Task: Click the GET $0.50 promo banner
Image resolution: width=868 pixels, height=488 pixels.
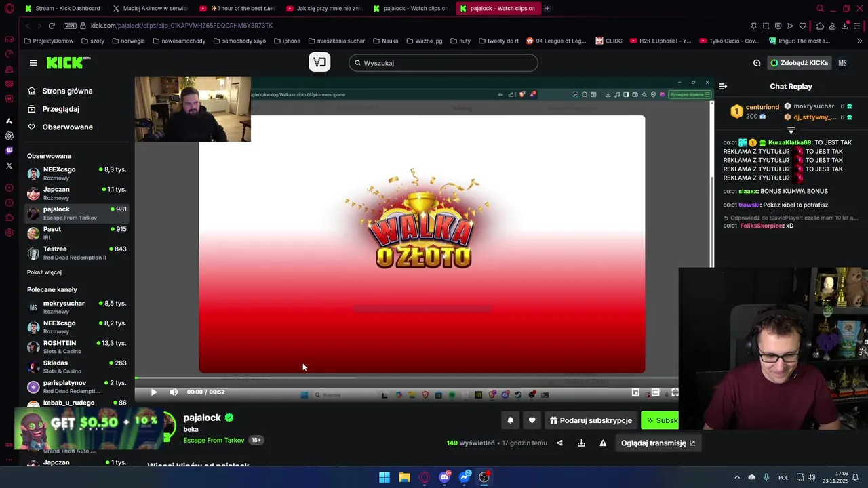Action: pos(88,427)
